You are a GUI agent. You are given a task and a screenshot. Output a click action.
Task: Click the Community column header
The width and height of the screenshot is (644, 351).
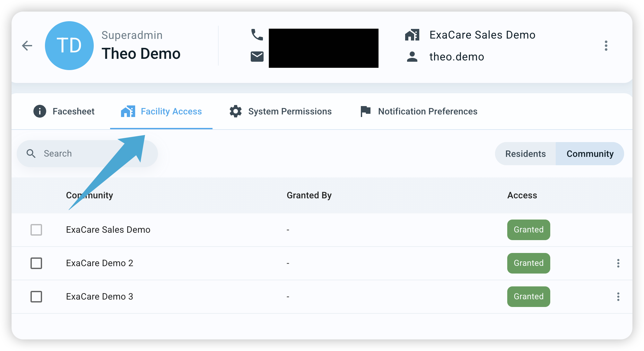click(90, 195)
